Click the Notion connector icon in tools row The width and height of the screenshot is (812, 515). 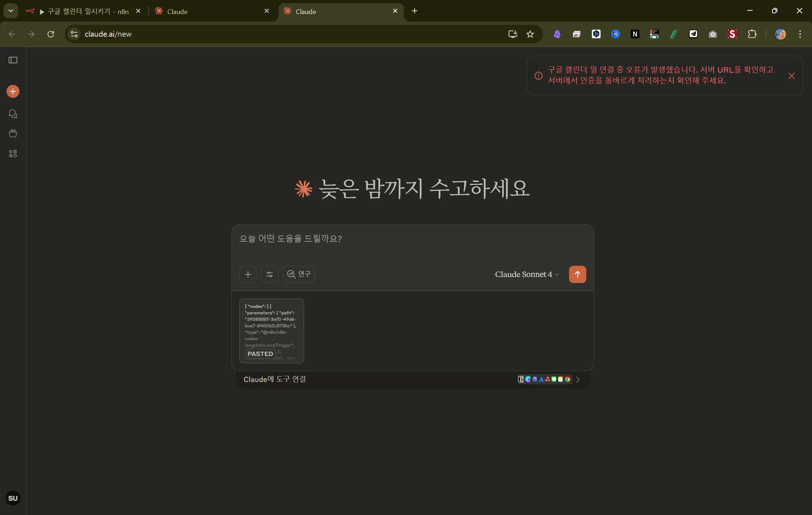pyautogui.click(x=522, y=379)
